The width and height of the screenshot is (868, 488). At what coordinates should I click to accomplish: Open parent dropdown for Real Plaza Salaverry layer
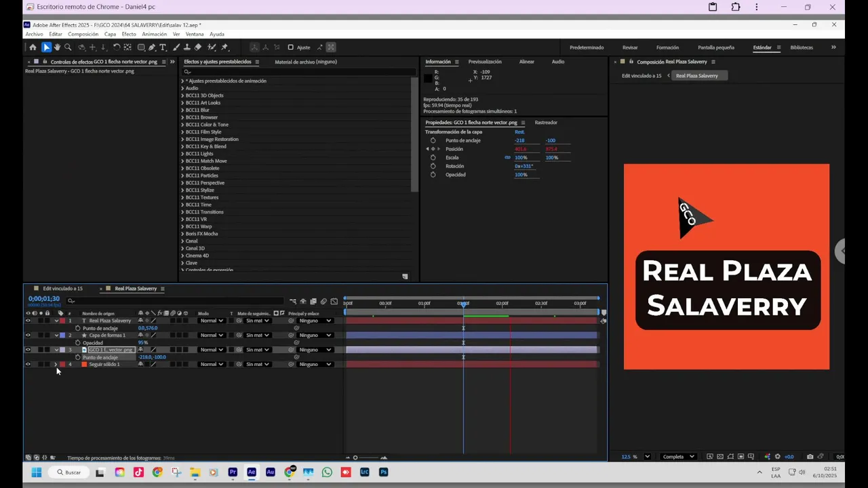(315, 321)
